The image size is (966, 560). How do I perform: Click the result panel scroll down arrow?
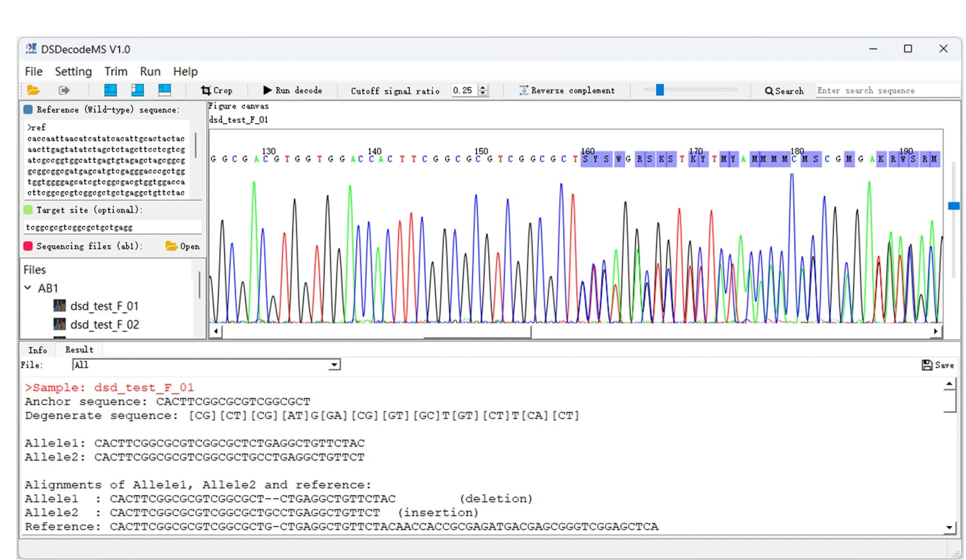coord(949,527)
